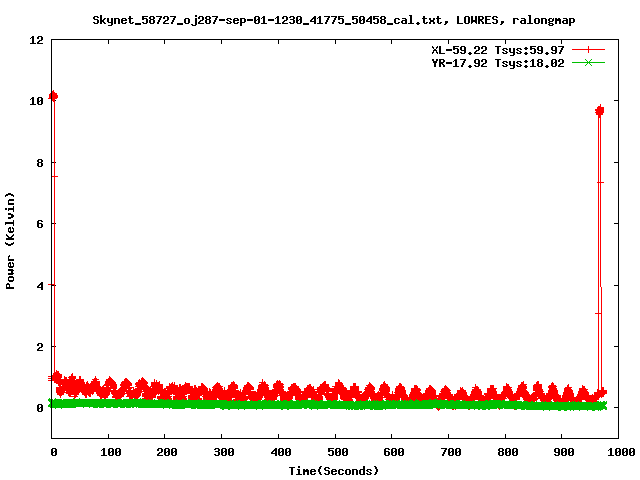This screenshot has height=480, width=640.
Task: Click the x-axis tick label '600'
Action: coord(394,452)
